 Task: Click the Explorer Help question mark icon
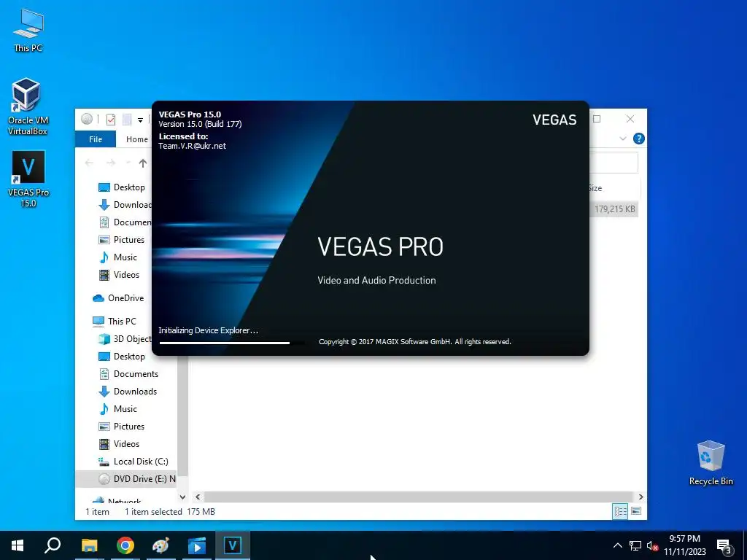[639, 139]
